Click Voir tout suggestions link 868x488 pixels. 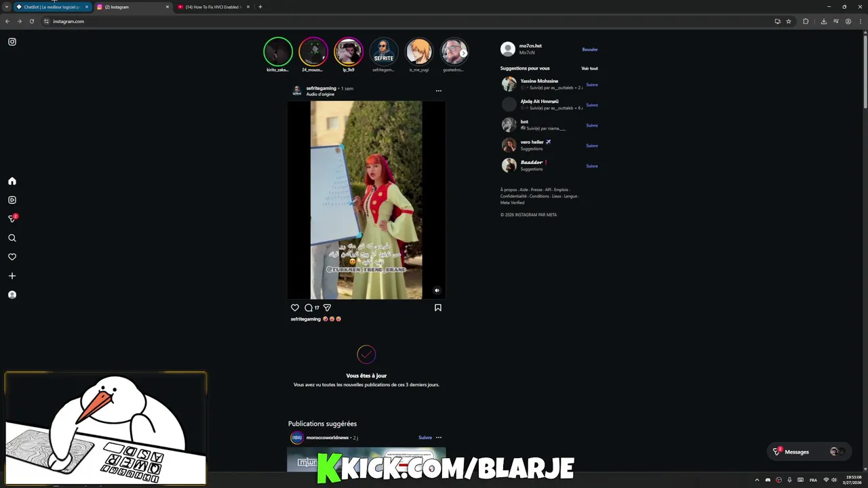pos(589,68)
